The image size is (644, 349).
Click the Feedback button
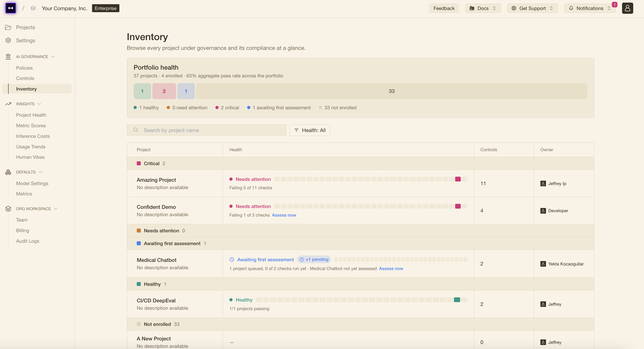[x=444, y=8]
